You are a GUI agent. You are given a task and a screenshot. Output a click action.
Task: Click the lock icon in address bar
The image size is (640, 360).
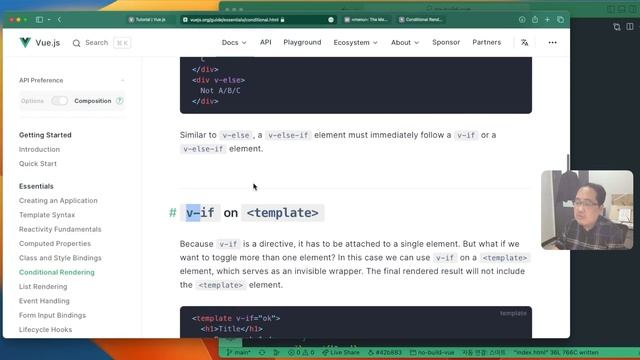pyautogui.click(x=282, y=20)
